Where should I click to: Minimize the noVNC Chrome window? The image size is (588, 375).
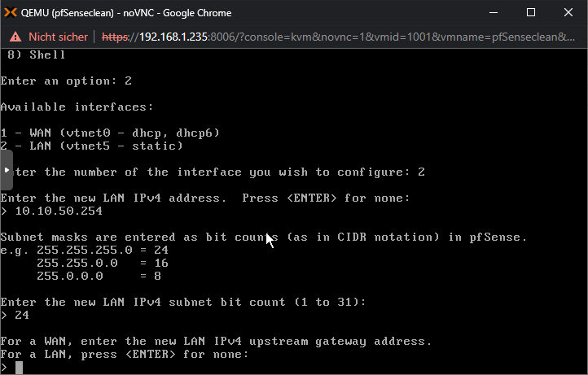494,13
